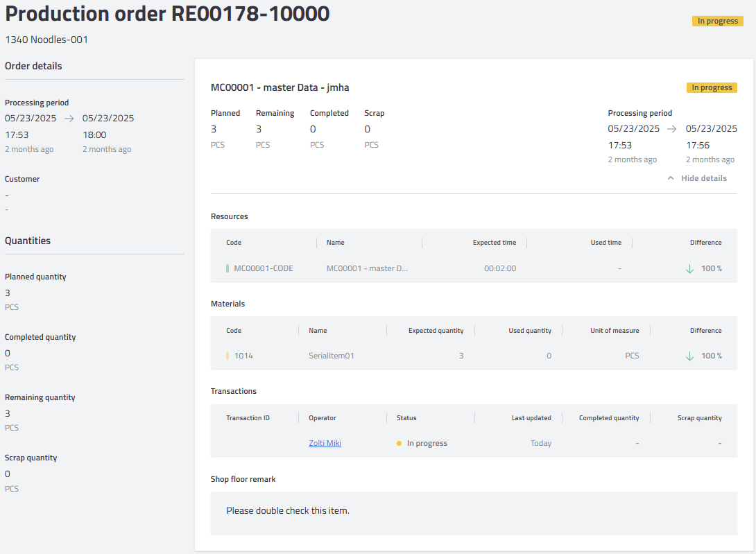Click the Today timestamp in Transactions row

click(x=541, y=442)
